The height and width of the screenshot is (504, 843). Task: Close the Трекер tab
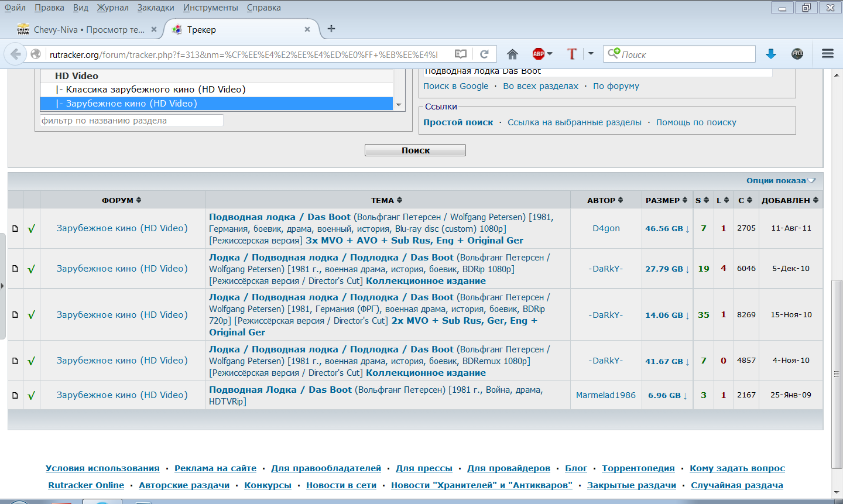coord(307,29)
